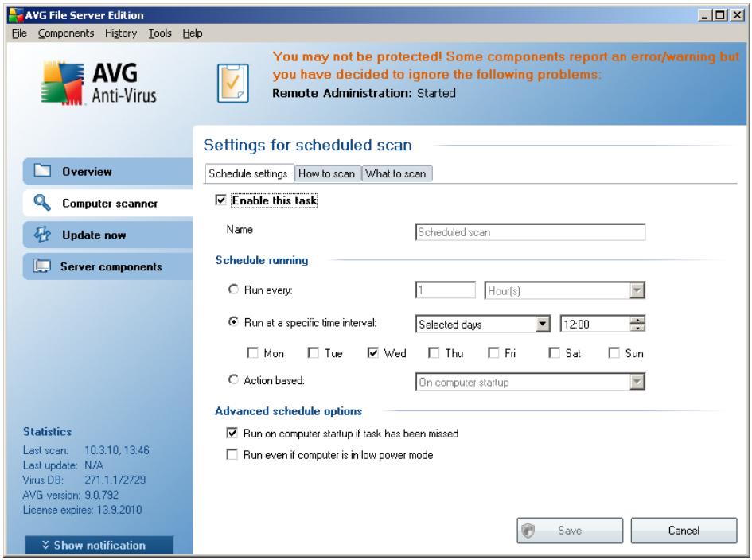
Task: Click the Show notification chevron icon
Action: click(45, 545)
